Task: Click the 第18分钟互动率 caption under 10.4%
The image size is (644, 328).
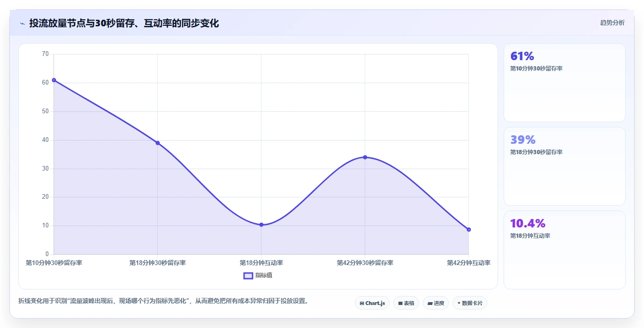Action: click(x=530, y=236)
